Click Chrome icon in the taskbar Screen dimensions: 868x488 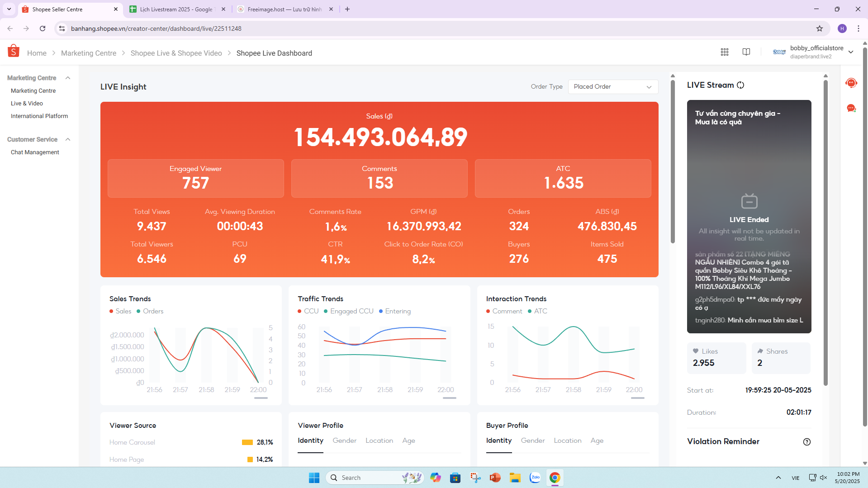pyautogui.click(x=555, y=478)
